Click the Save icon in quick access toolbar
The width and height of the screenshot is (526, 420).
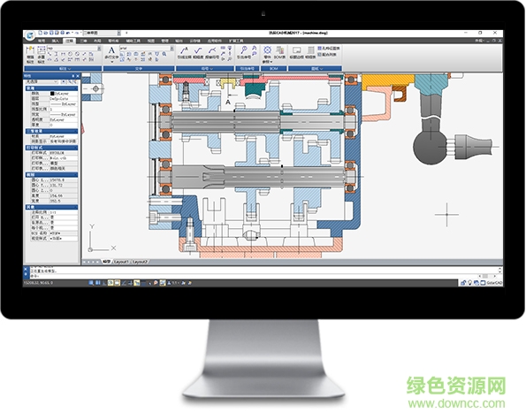pyautogui.click(x=51, y=33)
